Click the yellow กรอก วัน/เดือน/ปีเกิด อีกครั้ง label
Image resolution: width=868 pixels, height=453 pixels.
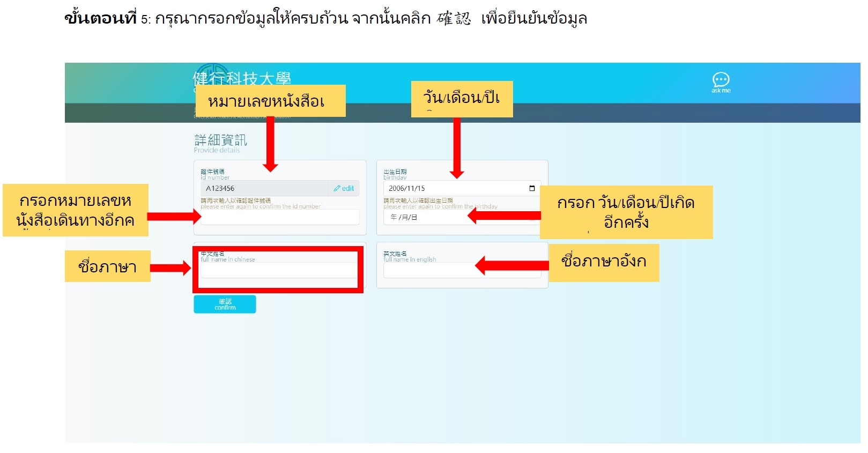point(626,212)
